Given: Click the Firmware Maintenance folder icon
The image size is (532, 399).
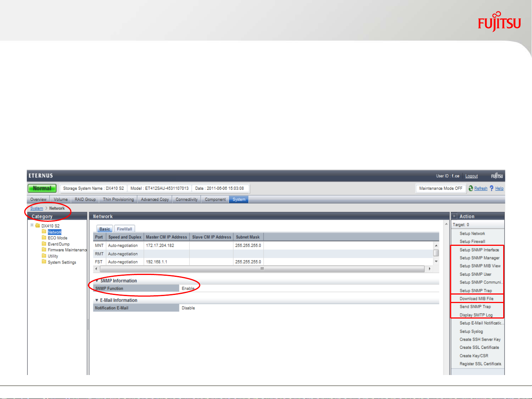Looking at the screenshot, I should pyautogui.click(x=44, y=250).
